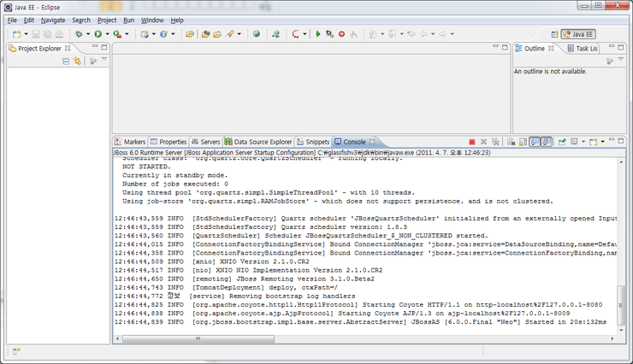Screen dimensions: 633x364
Task: Open the Display Selected Console dropdown arrow
Action: 583,142
